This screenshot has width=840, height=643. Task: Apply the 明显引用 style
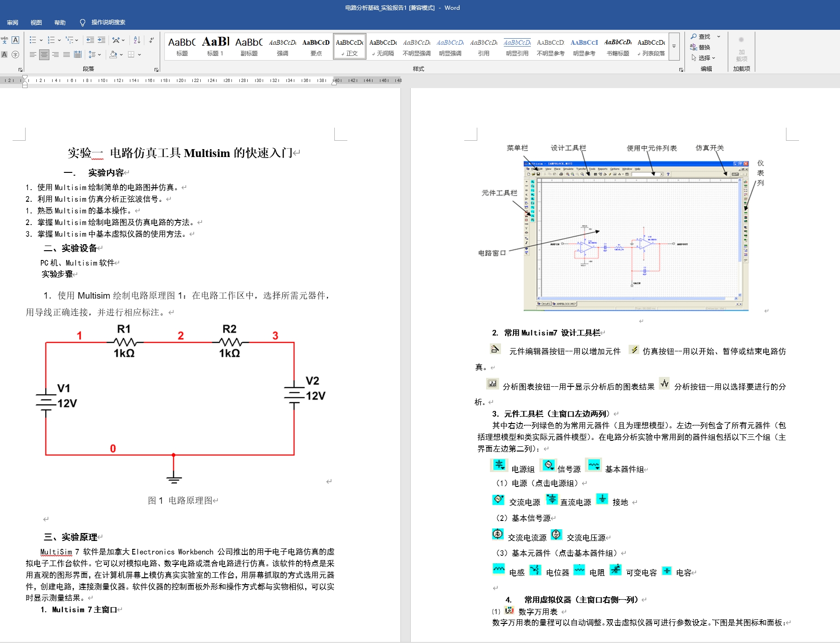(517, 47)
